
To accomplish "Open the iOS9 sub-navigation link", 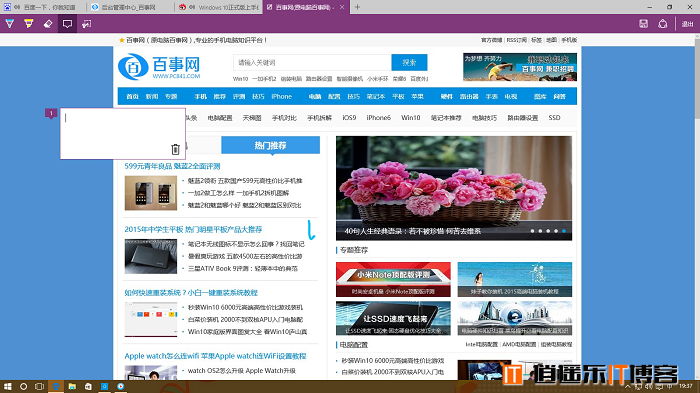I will [x=349, y=118].
